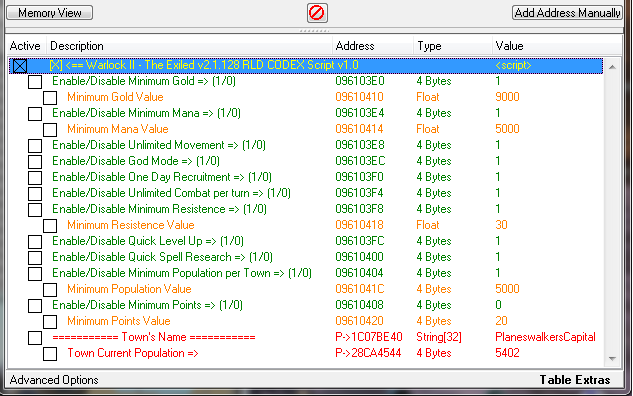Select 'Minimum Gold Value' description text
This screenshot has width=633, height=396.
click(x=115, y=97)
